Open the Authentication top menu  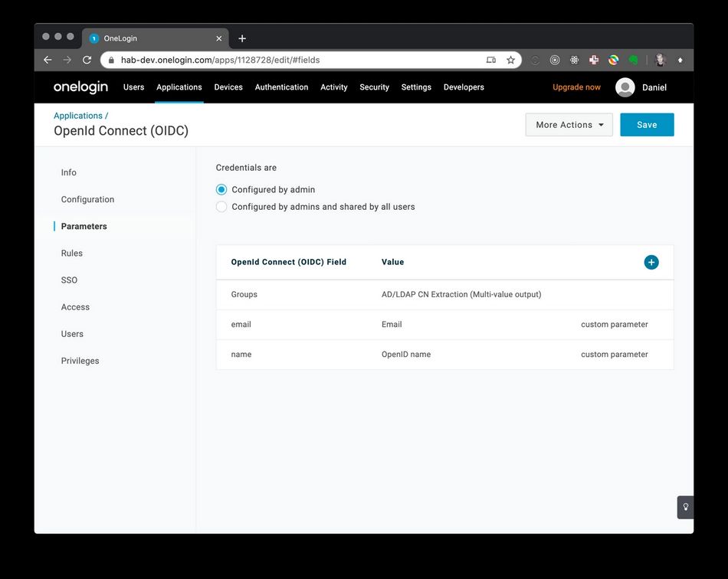coord(281,87)
